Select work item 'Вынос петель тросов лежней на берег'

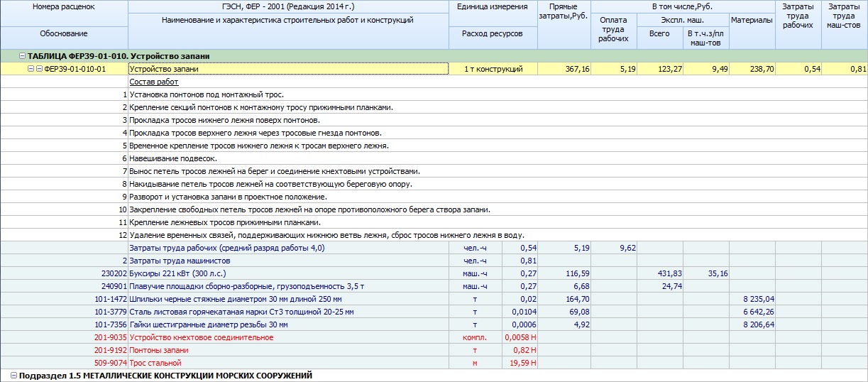pyautogui.click(x=275, y=171)
